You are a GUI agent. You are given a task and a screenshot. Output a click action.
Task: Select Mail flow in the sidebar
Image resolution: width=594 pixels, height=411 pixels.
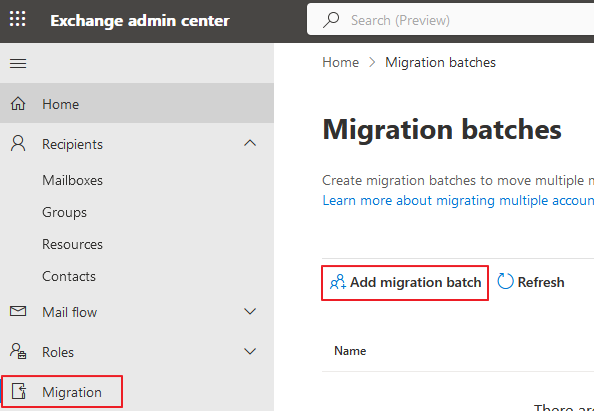pyautogui.click(x=137, y=312)
